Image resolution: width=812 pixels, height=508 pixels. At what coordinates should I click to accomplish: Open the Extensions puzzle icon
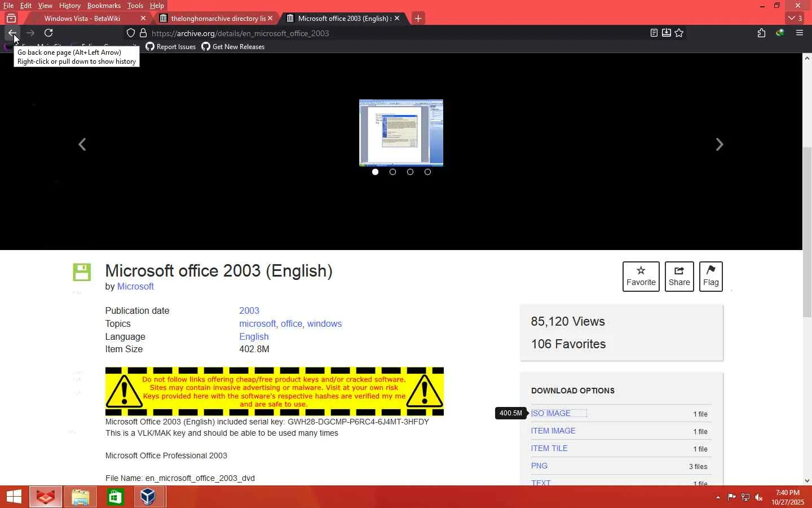(761, 33)
